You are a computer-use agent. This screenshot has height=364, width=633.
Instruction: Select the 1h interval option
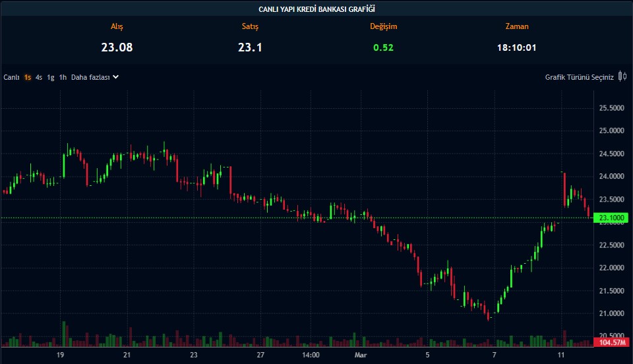click(63, 77)
